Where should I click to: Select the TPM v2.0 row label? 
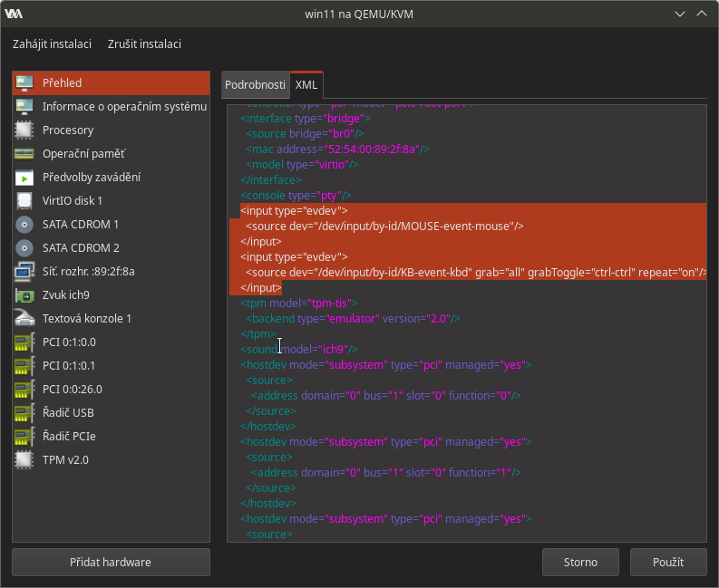click(65, 460)
